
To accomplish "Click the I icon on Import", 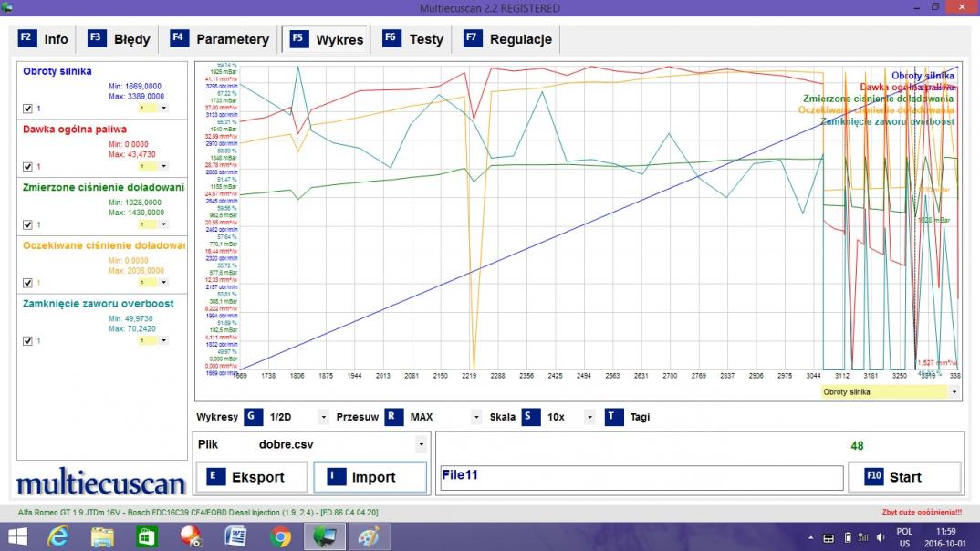I will [x=336, y=477].
